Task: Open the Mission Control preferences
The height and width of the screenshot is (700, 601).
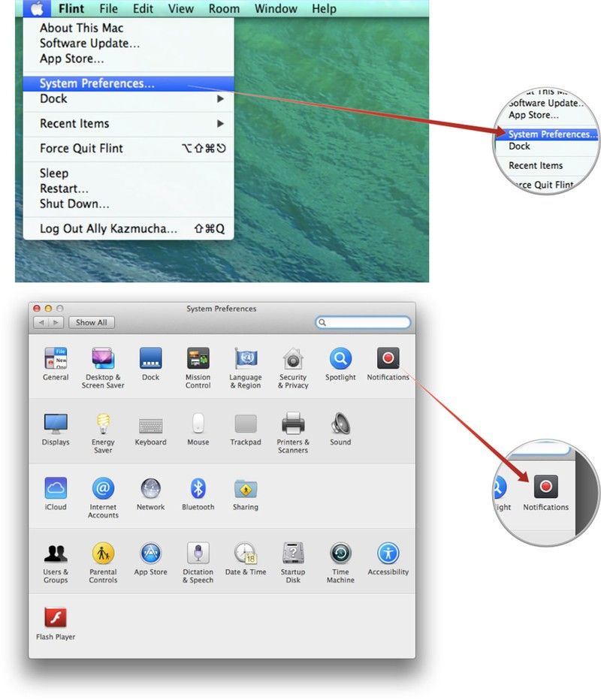Action: coord(198,359)
